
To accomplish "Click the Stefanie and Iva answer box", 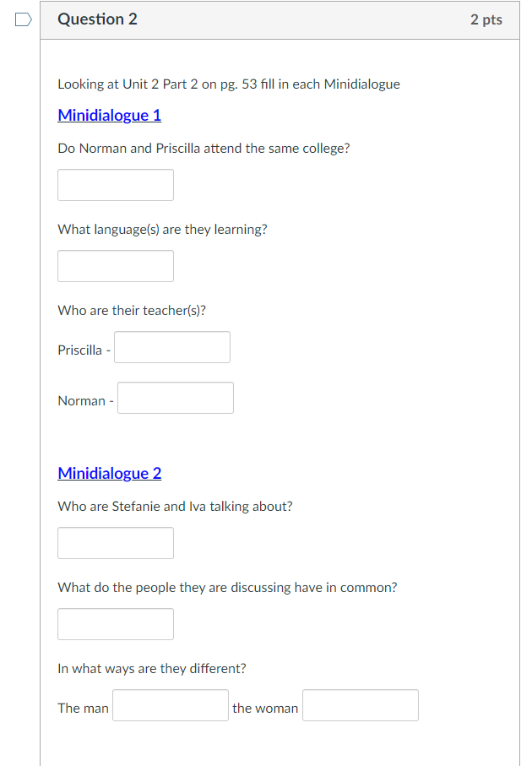I will click(116, 543).
